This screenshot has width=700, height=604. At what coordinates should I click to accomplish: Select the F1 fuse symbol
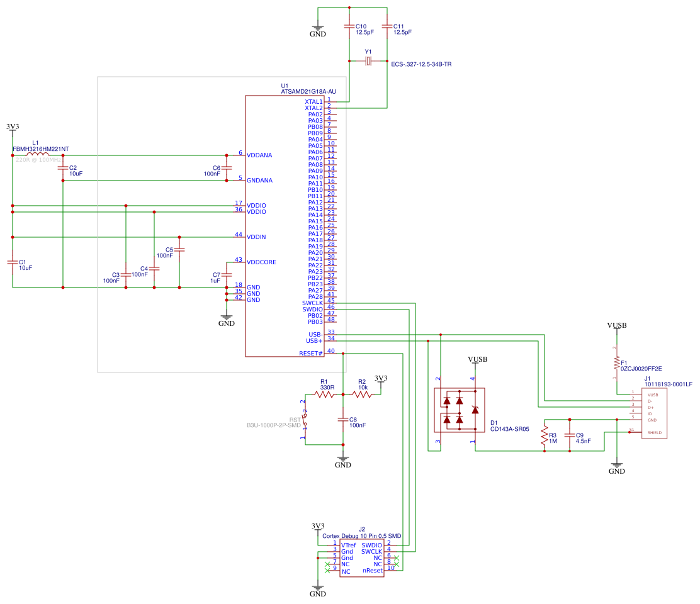coord(616,363)
